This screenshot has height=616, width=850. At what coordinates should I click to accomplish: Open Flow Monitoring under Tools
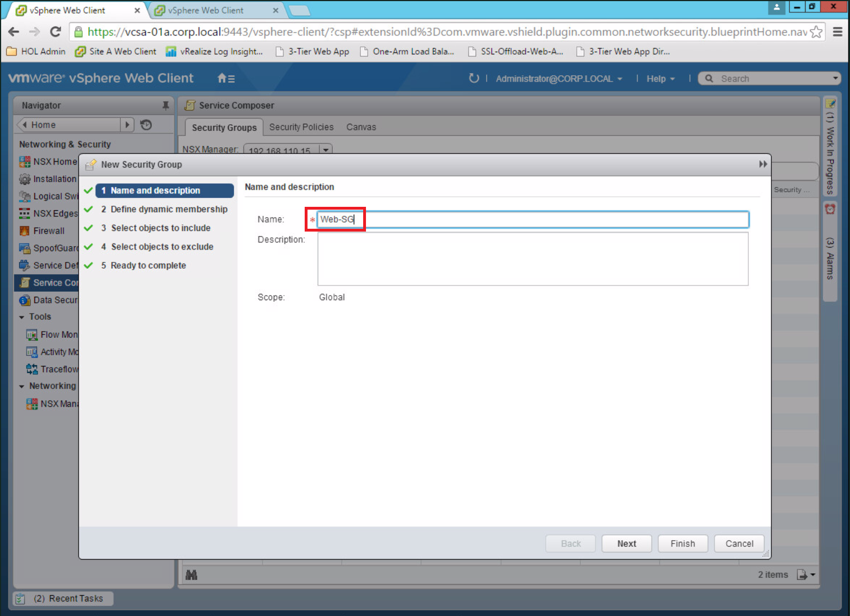(52, 335)
